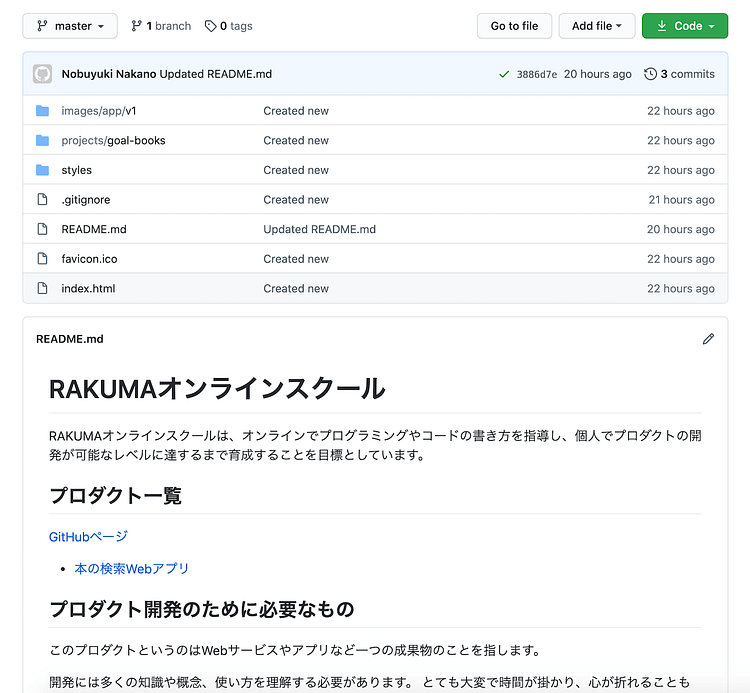Edit README with the pencil icon
The height and width of the screenshot is (693, 750).
[x=708, y=339]
